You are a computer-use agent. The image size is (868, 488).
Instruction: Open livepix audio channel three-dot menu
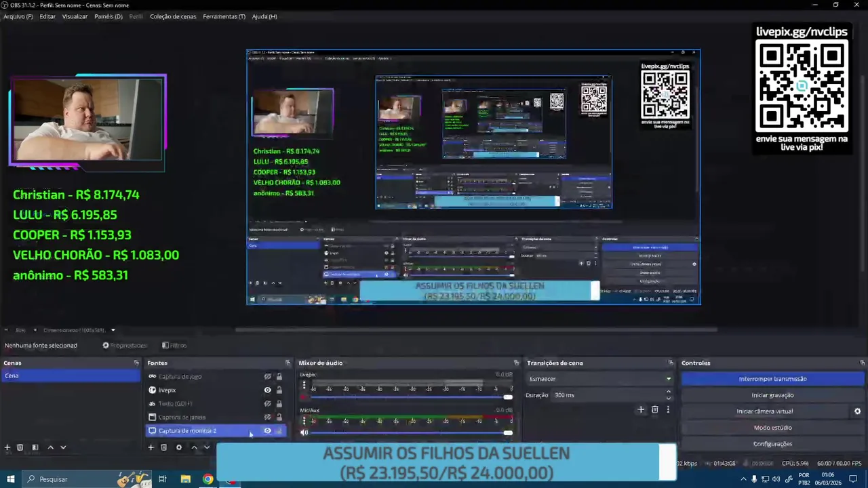pos(304,385)
